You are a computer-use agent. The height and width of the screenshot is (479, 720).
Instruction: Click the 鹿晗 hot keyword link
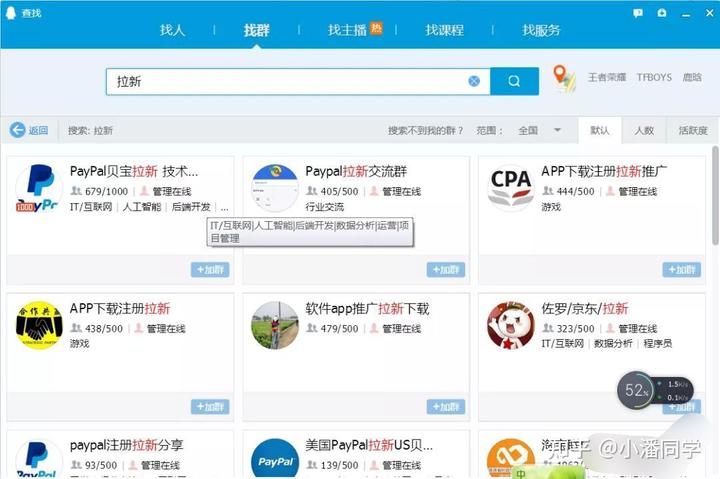pos(692,77)
